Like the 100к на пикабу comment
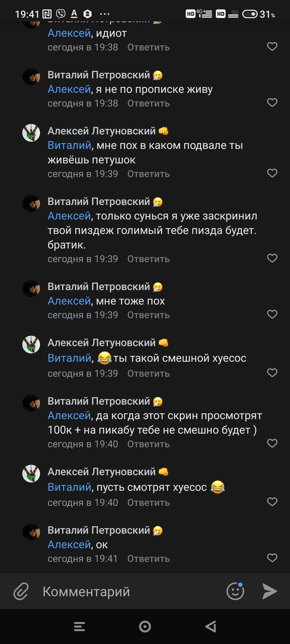The image size is (290, 644). coord(272,443)
